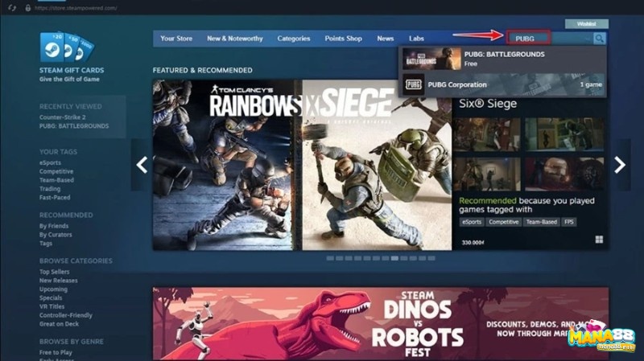Browse VR Titles category
Image resolution: width=644 pixels, height=361 pixels.
(x=52, y=306)
